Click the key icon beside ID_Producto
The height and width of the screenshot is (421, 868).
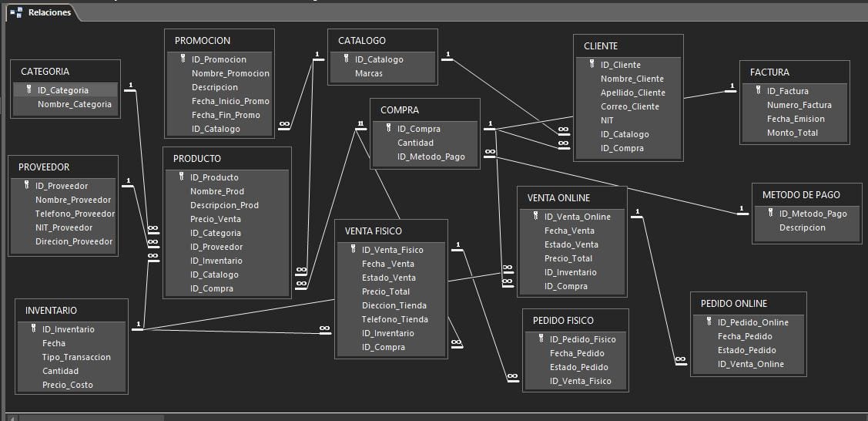pos(182,177)
